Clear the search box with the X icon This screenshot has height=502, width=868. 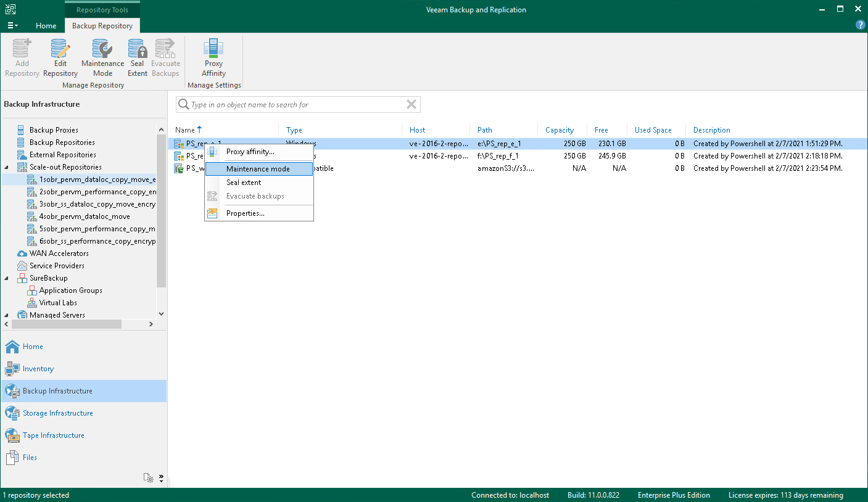click(411, 105)
